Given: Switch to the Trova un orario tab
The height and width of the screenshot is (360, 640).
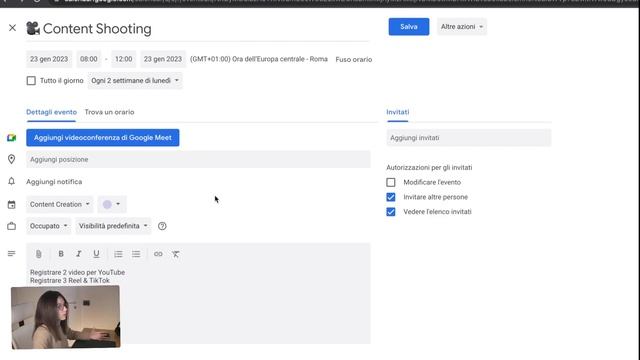Looking at the screenshot, I should [x=109, y=112].
